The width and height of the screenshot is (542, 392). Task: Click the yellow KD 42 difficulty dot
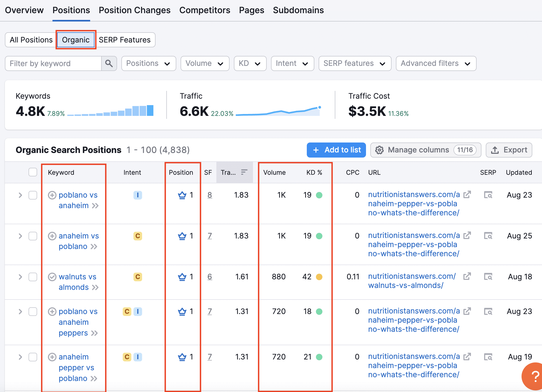tap(319, 277)
